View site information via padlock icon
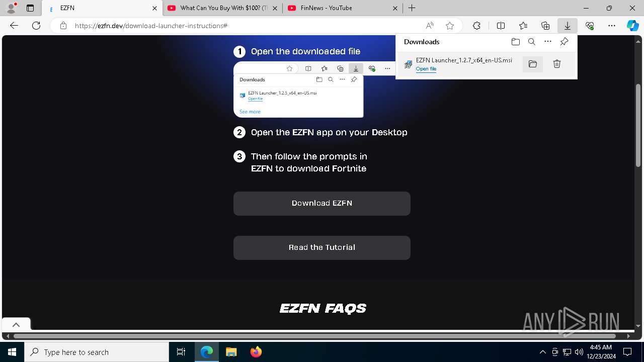 pos(63,26)
